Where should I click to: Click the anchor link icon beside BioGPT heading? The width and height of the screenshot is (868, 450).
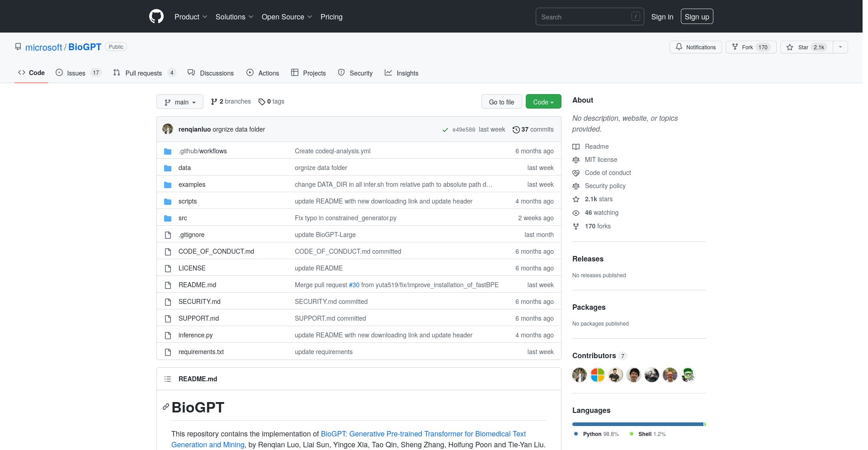click(166, 407)
